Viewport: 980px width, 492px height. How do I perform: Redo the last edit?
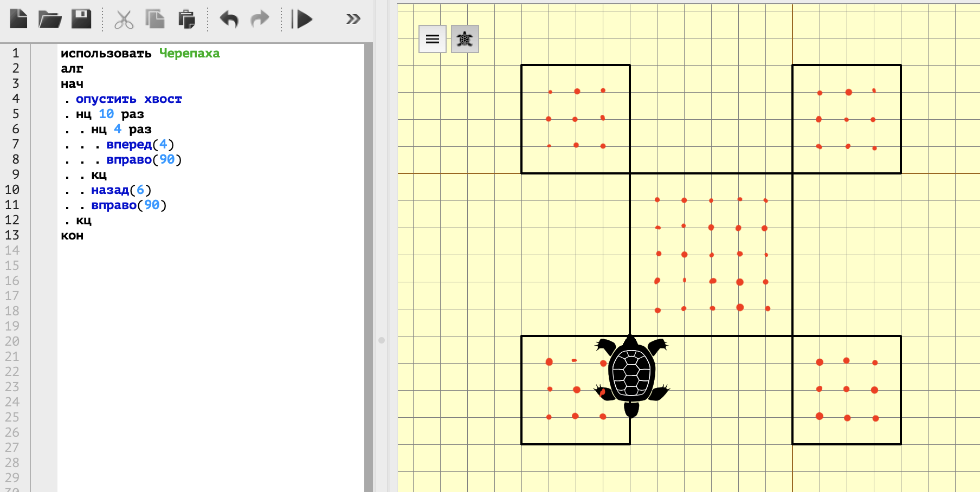pos(260,20)
